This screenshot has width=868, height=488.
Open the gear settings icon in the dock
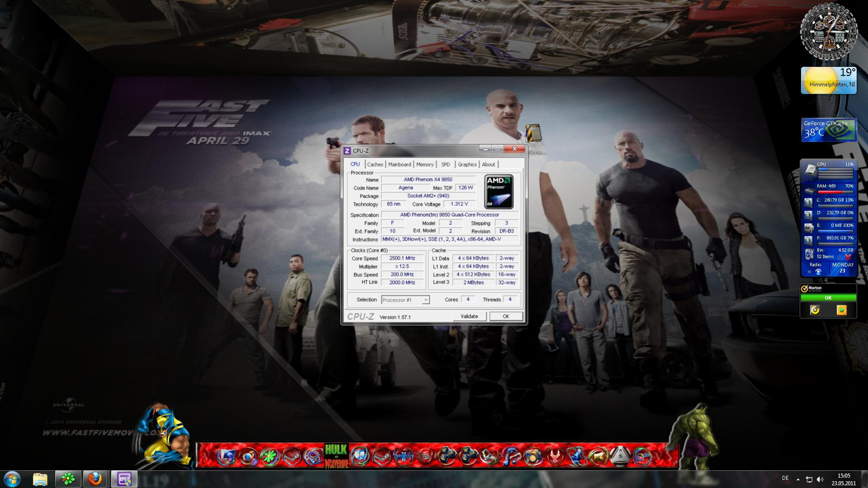313,456
